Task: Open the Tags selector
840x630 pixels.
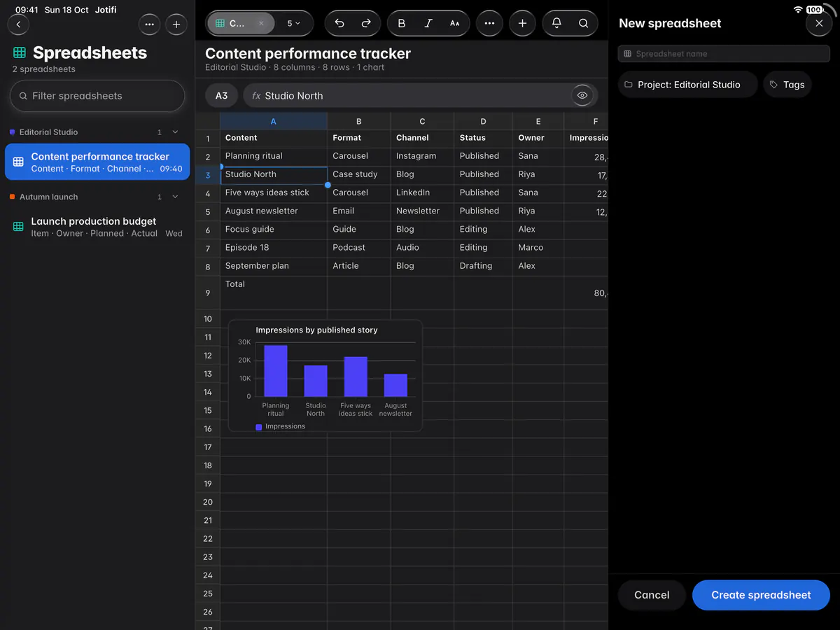Action: click(x=787, y=85)
